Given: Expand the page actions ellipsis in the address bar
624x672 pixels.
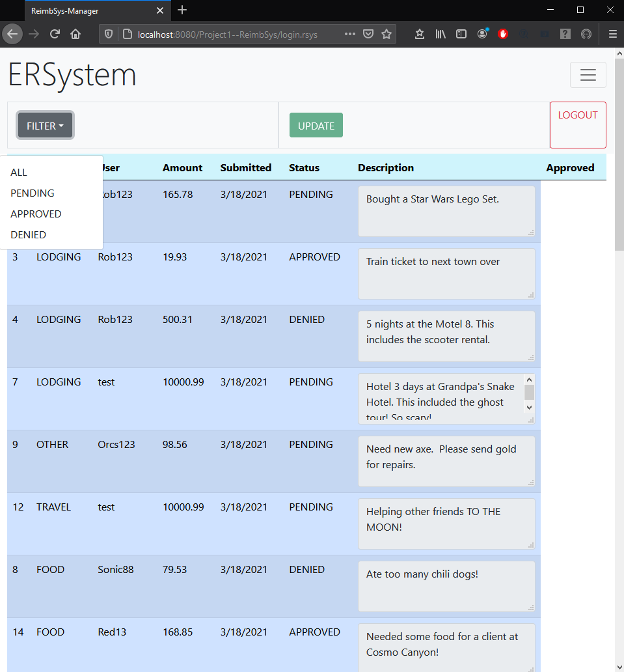Looking at the screenshot, I should pos(349,34).
